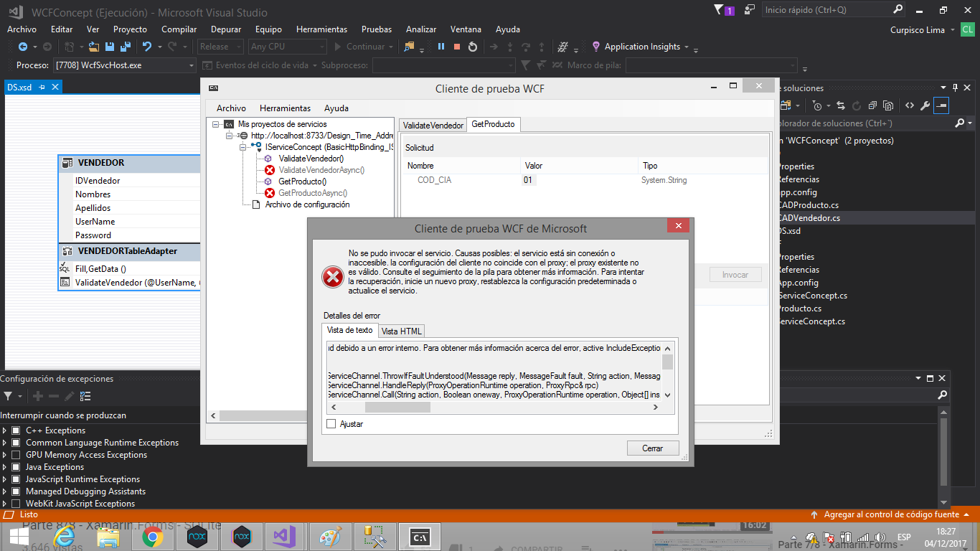Viewport: 980px width, 551px height.
Task: Click Sync with Active Document icon
Action: (x=841, y=106)
